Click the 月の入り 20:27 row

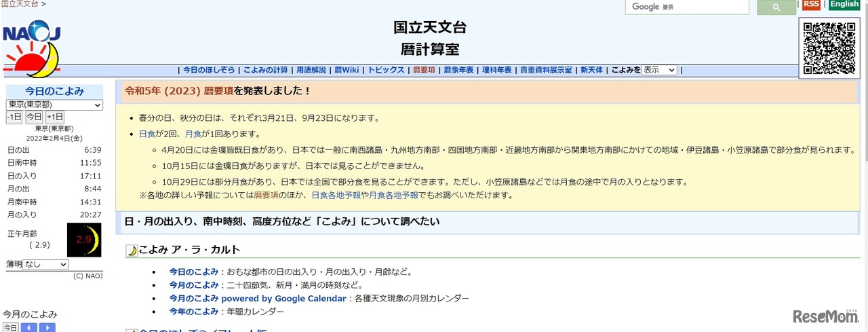[x=54, y=215]
